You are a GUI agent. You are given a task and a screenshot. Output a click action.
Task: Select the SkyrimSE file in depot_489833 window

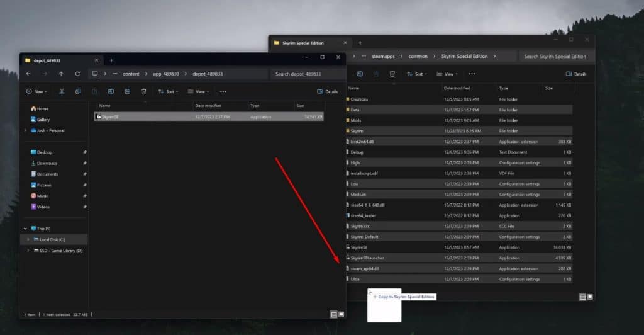click(209, 116)
